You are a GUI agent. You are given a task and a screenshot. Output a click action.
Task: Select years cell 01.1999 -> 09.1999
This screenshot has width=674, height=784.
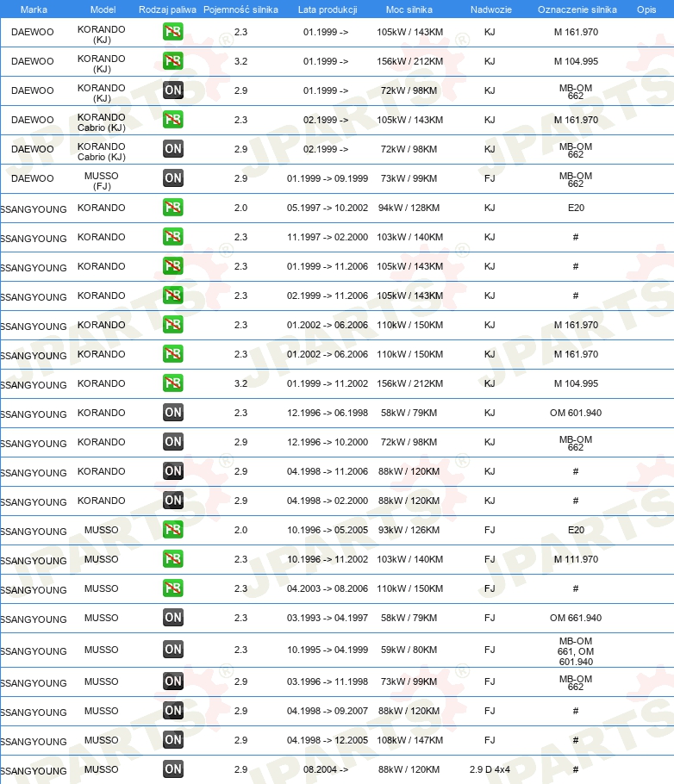coord(328,178)
